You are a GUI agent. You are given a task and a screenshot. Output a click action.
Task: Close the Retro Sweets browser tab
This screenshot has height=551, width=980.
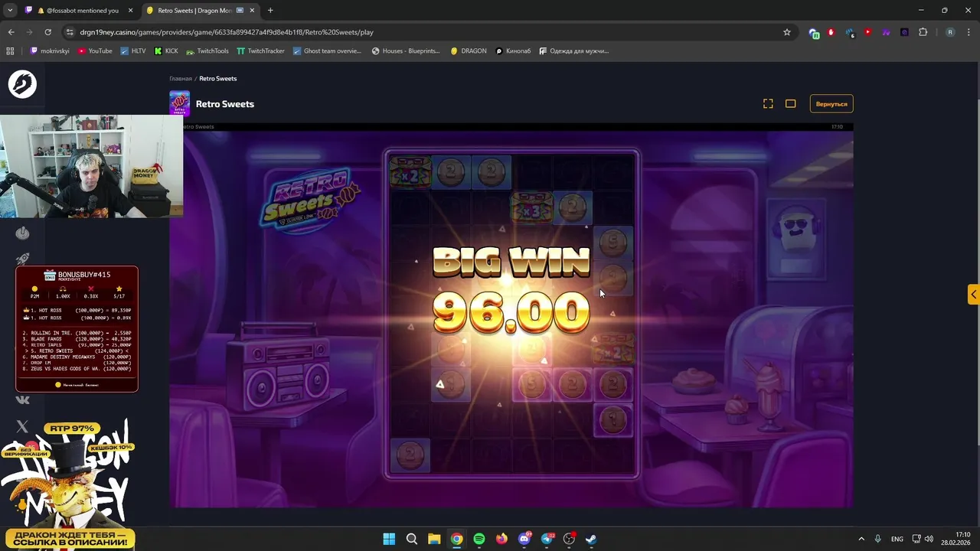[x=253, y=11]
